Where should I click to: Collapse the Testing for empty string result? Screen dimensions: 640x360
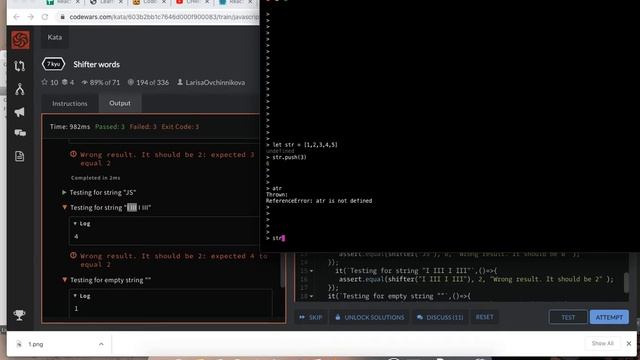point(64,280)
